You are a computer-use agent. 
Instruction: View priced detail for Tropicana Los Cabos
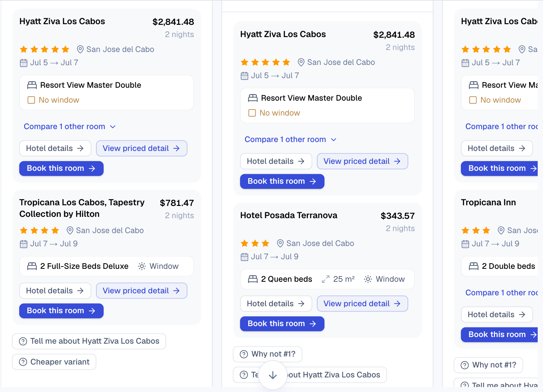click(x=142, y=291)
